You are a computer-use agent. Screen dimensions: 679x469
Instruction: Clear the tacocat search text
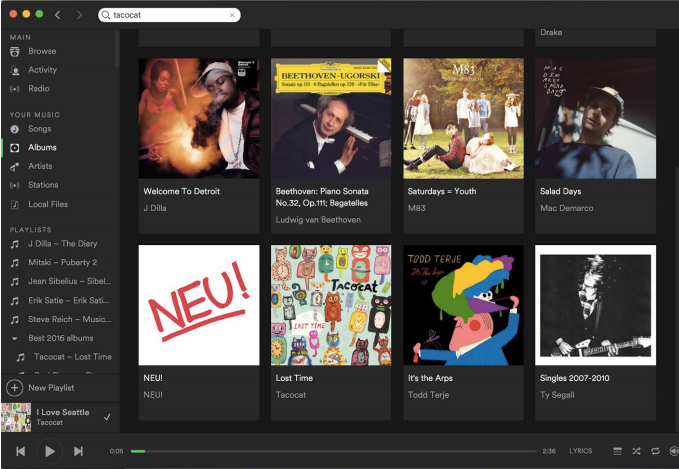click(232, 15)
